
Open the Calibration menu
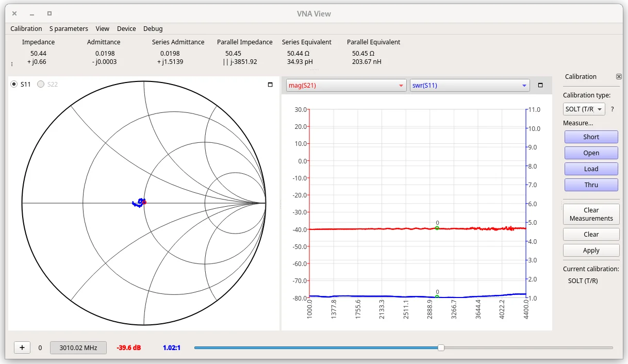point(26,29)
